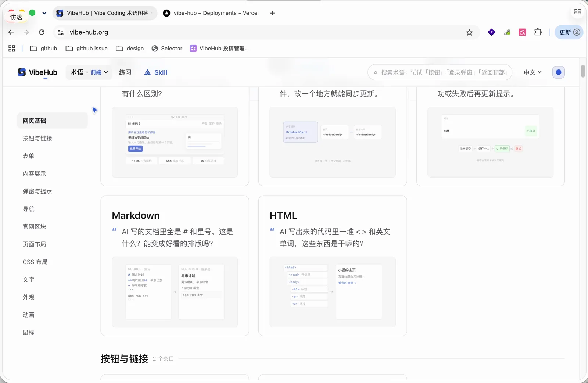Open the Skill page

[x=155, y=72]
